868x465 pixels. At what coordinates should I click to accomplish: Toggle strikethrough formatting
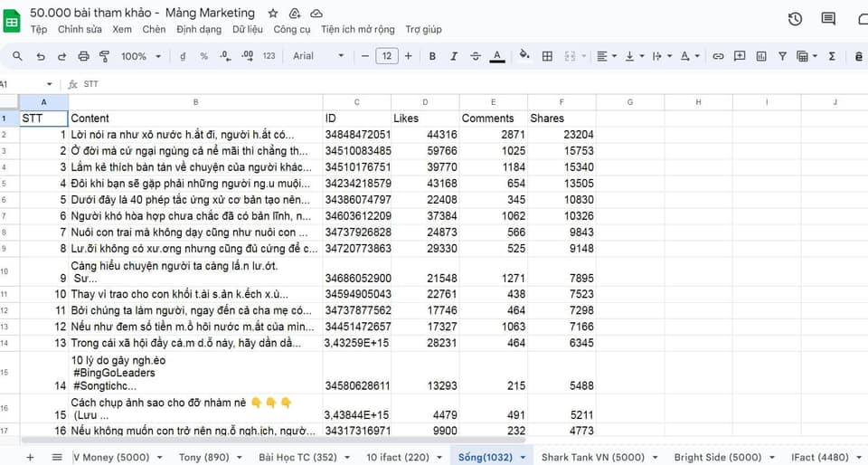click(476, 56)
